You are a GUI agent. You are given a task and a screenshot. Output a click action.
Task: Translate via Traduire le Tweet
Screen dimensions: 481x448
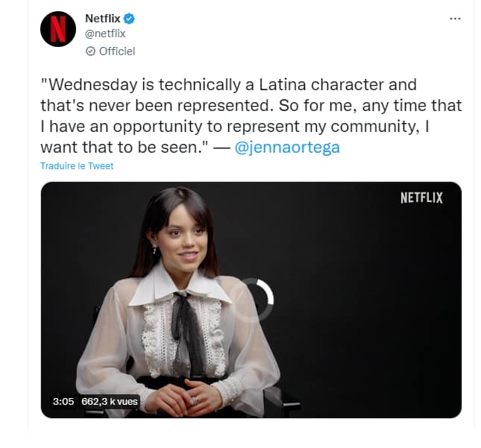pyautogui.click(x=77, y=166)
